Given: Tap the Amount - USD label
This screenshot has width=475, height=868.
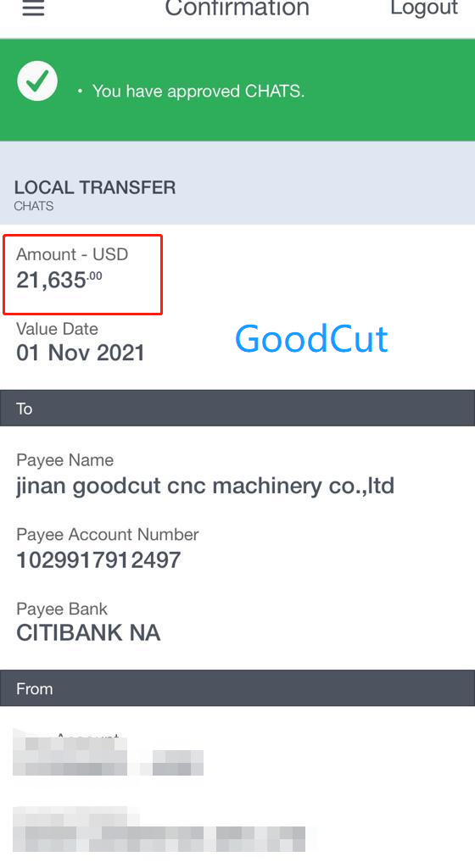Looking at the screenshot, I should click(x=72, y=254).
